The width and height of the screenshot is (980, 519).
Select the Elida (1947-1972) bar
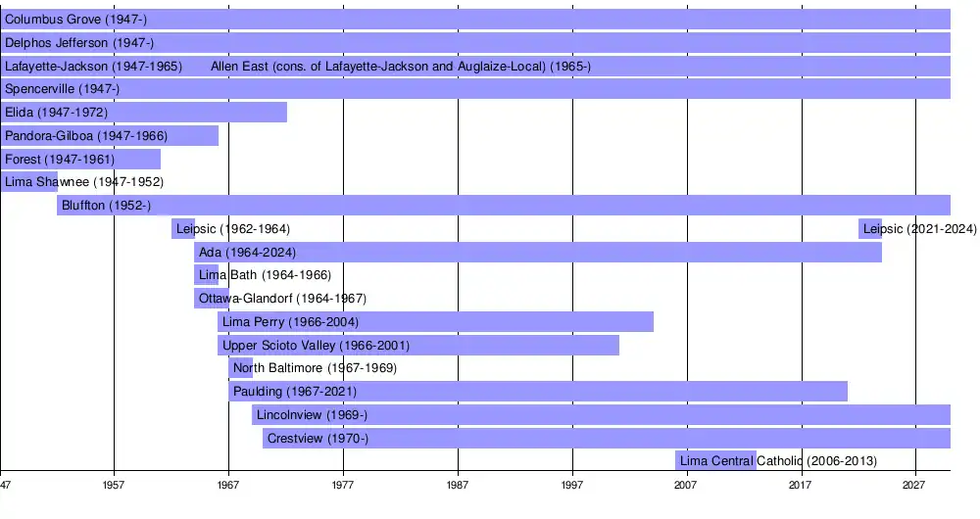[x=143, y=113]
